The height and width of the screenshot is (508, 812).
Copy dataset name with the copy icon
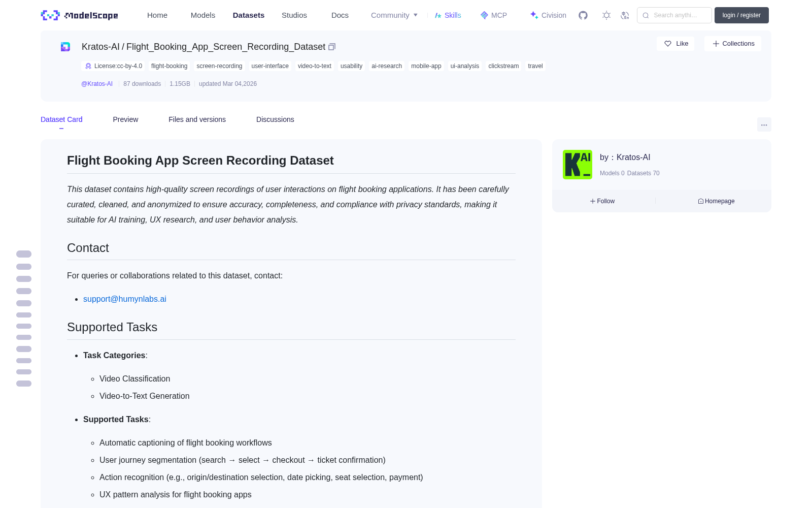[x=332, y=47]
